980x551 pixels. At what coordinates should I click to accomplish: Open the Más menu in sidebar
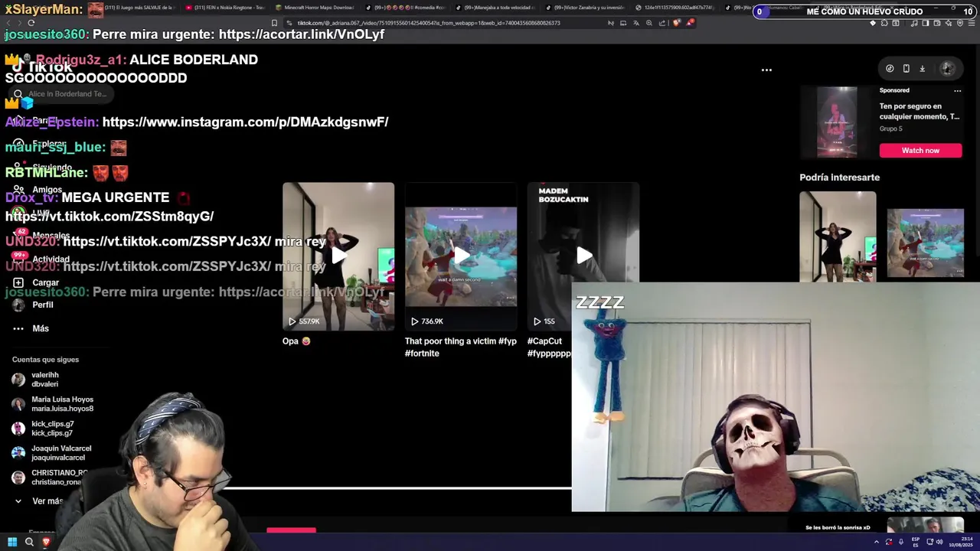pos(41,328)
